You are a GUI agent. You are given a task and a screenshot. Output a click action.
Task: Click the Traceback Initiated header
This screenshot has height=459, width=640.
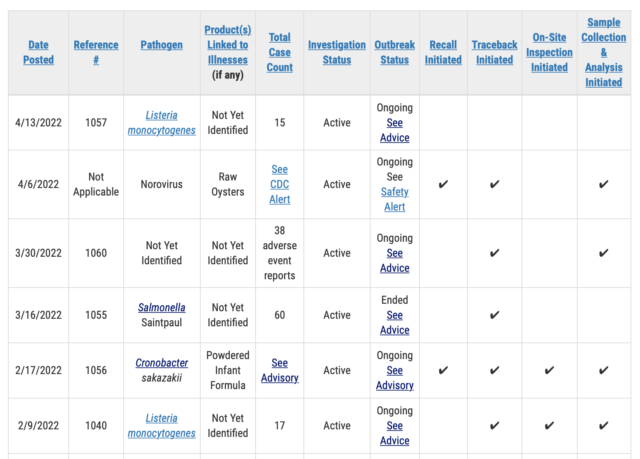[x=494, y=52]
